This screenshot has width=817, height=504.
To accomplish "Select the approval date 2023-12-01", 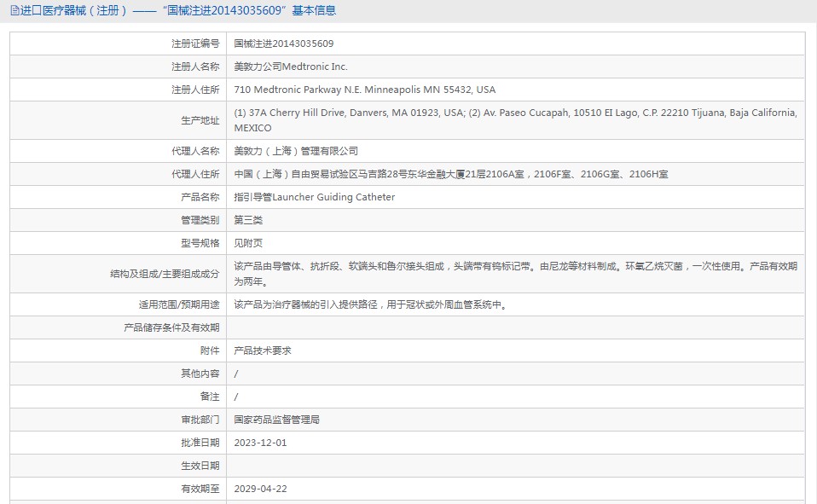I will (260, 443).
